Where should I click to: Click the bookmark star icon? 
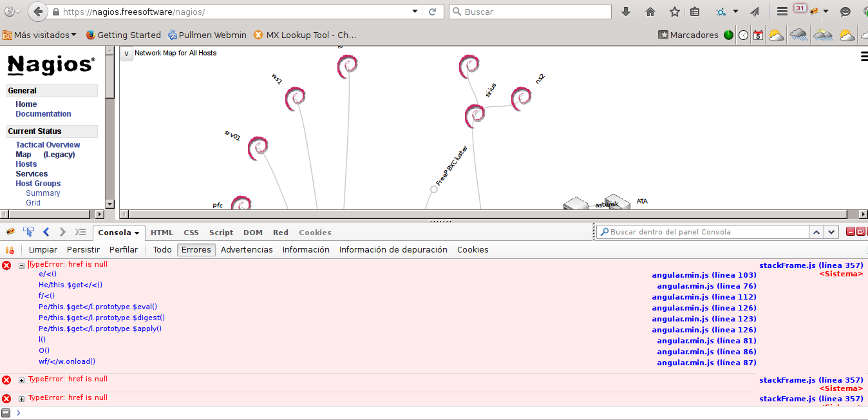675,12
